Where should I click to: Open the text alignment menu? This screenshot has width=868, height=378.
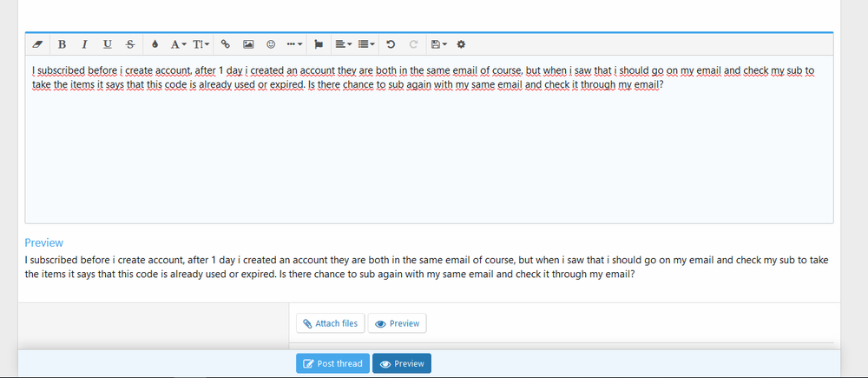(x=343, y=43)
